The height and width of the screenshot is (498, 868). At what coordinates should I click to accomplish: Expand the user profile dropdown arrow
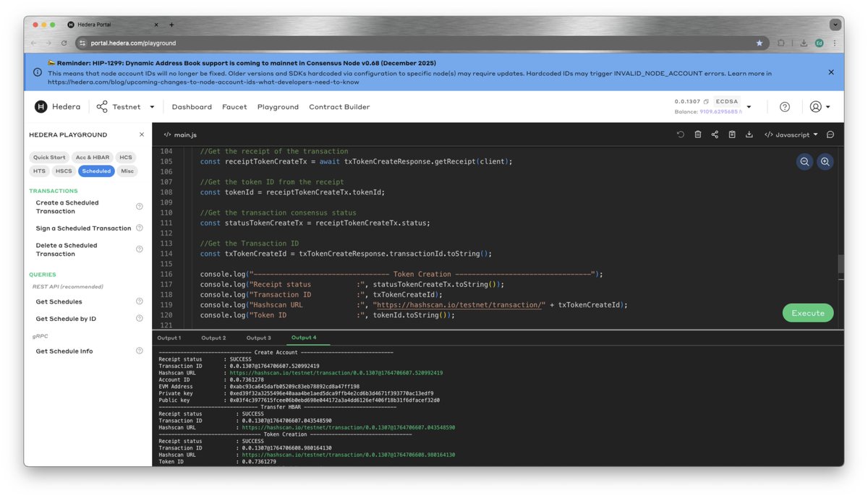827,107
